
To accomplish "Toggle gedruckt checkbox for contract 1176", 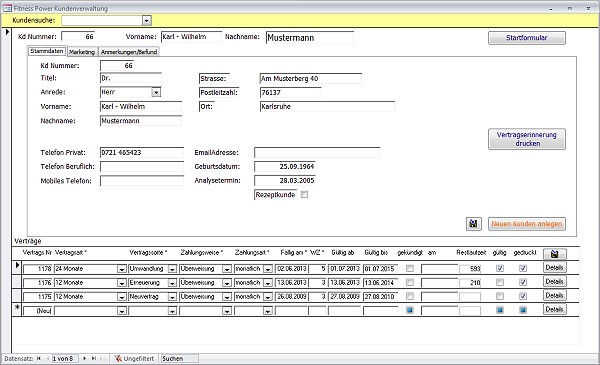I will 523,282.
